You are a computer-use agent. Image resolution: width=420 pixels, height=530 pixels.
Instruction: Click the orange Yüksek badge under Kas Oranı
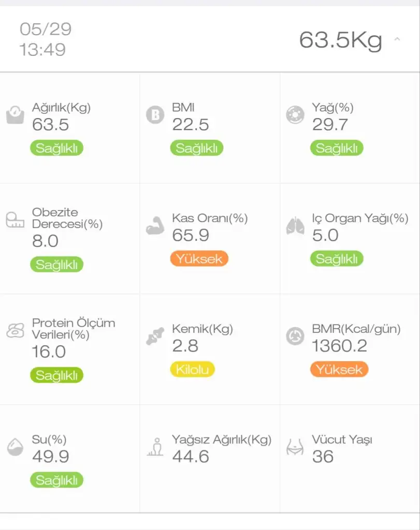click(199, 259)
